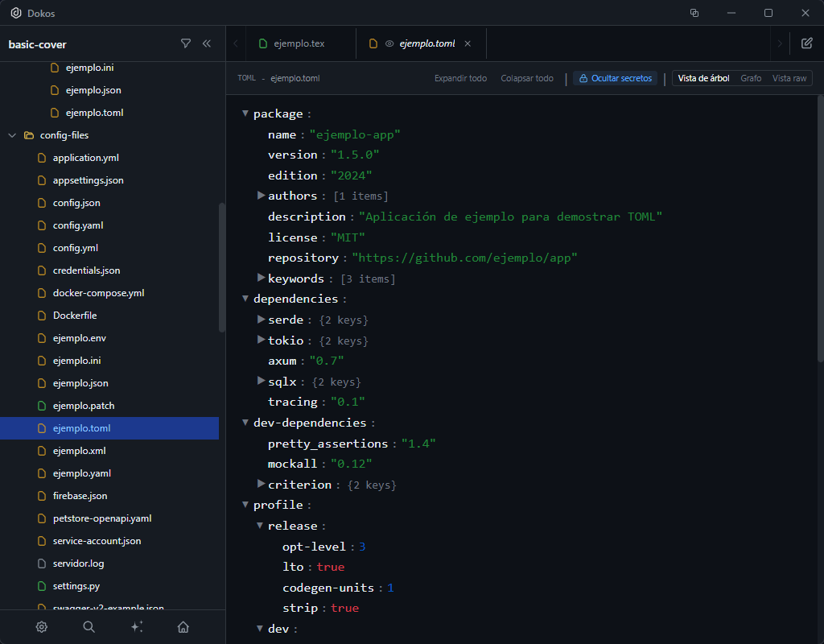Collapse the sidebar with double-chevron icon
Screen dimensions: 824x644
pyautogui.click(x=207, y=43)
